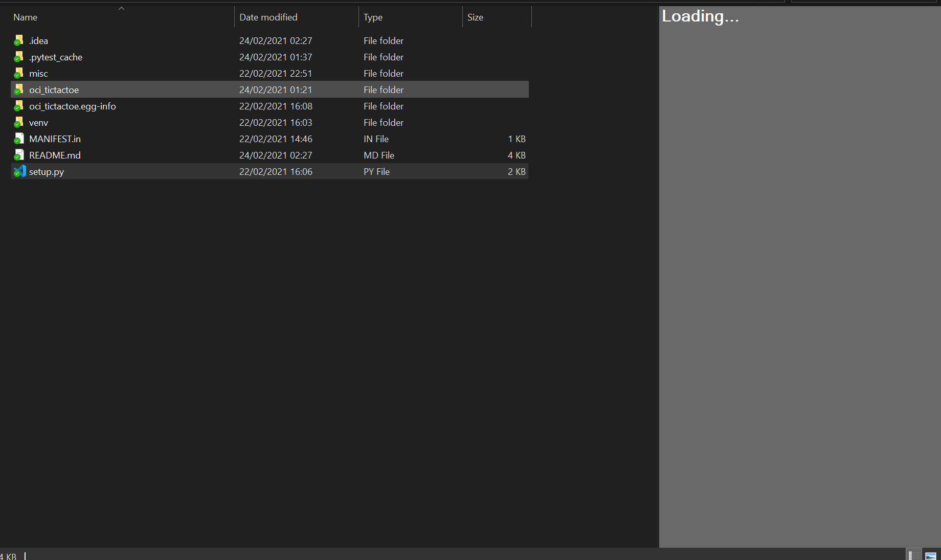Click the oci_tictactoe.egg-info folder icon
This screenshot has width=941, height=560.
(x=19, y=106)
